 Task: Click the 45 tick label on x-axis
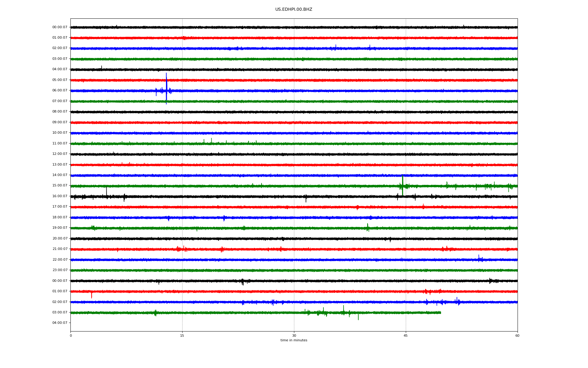405,335
